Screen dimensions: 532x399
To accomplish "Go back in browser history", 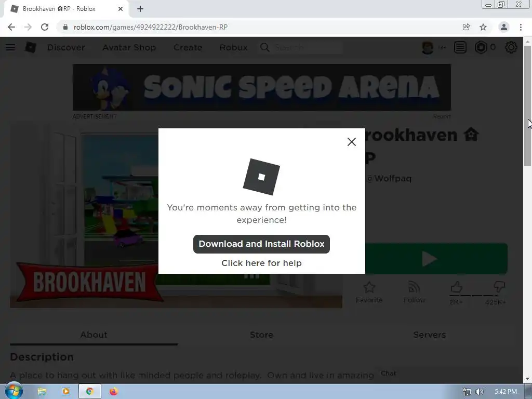I will [11, 27].
